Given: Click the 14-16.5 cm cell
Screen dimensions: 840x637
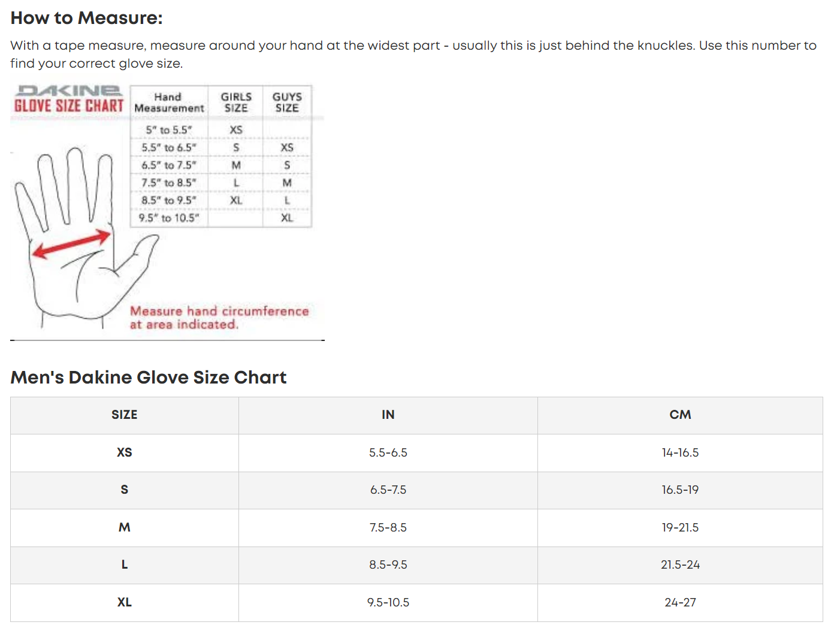Looking at the screenshot, I should (680, 452).
